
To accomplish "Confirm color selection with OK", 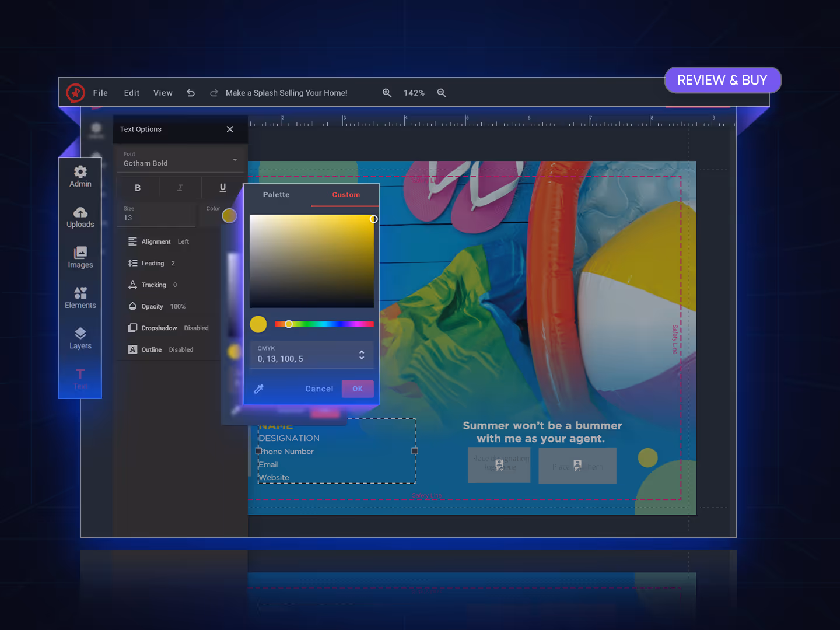I will click(x=358, y=388).
